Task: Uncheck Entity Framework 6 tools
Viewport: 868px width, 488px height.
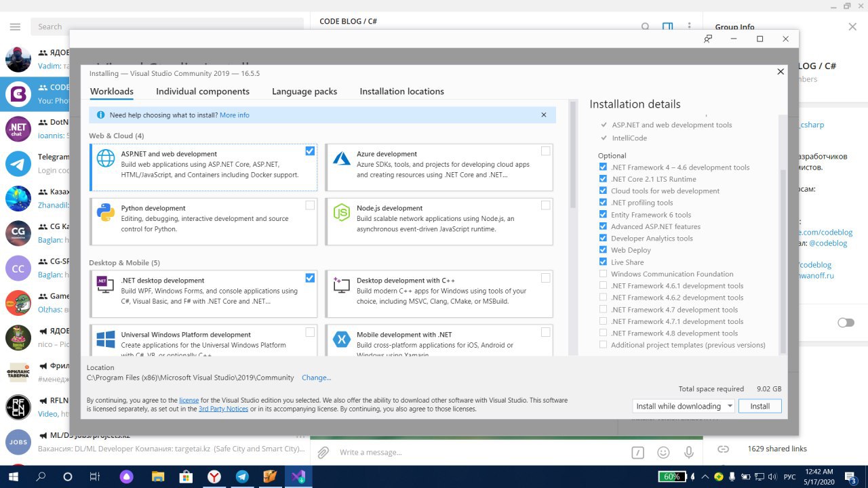Action: tap(603, 215)
